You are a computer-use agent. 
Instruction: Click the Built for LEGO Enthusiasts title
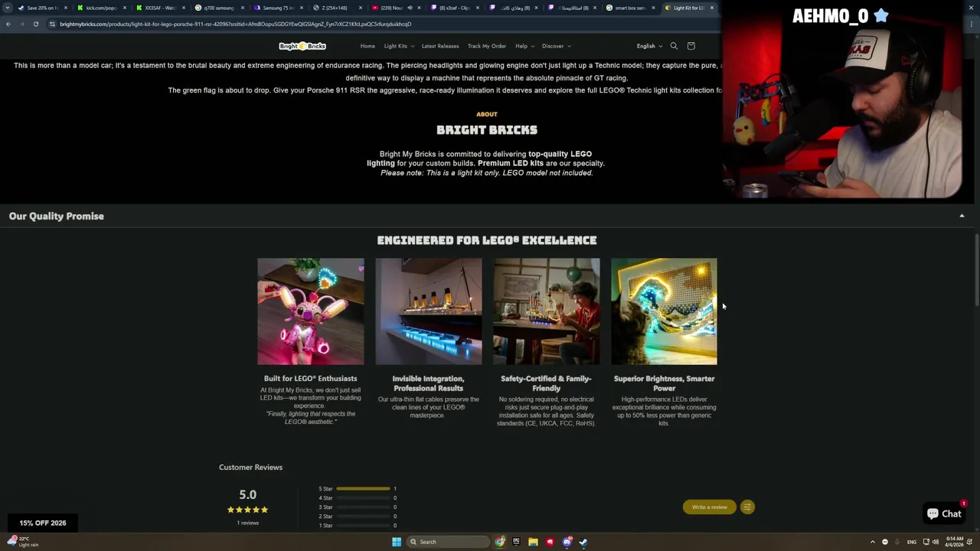pyautogui.click(x=310, y=378)
